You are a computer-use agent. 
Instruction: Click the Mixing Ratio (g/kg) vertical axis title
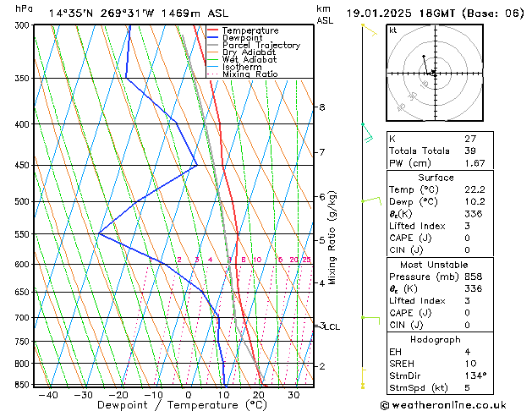[x=332, y=238]
